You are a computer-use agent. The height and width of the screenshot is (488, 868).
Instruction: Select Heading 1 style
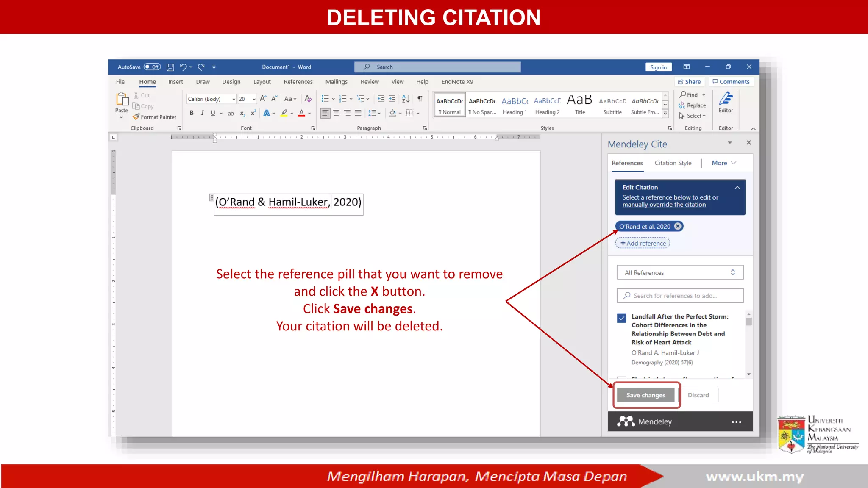tap(515, 105)
